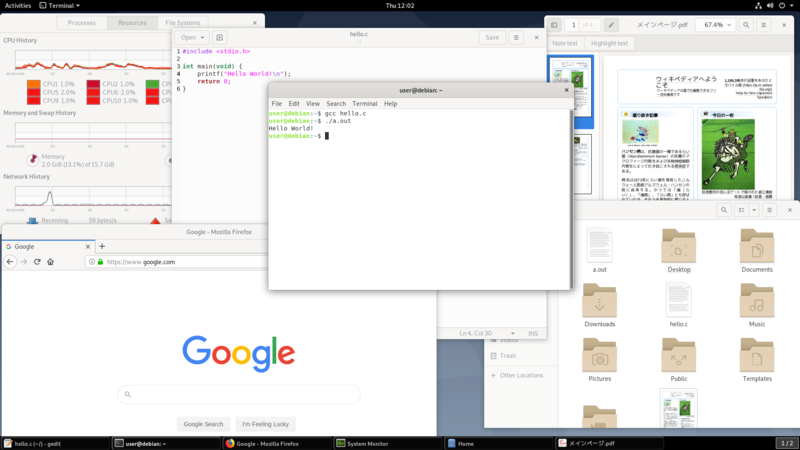The width and height of the screenshot is (800, 450).
Task: Open the terminal View menu
Action: coord(313,104)
